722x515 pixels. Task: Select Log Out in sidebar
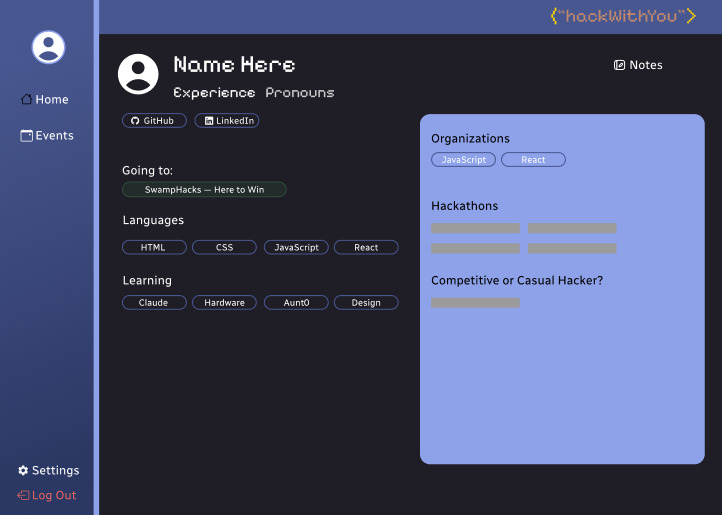click(47, 495)
